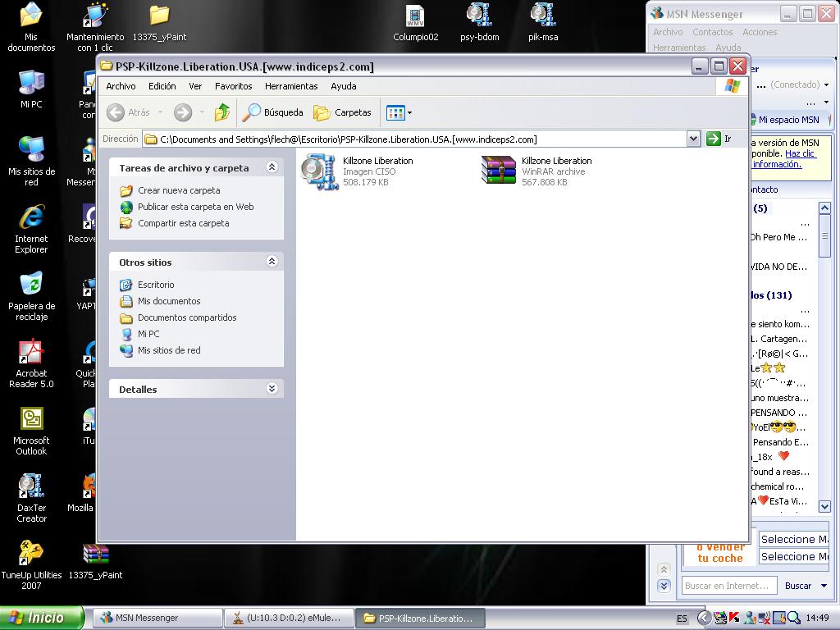Select Papelera de reciclaje desktop icon

[31, 296]
